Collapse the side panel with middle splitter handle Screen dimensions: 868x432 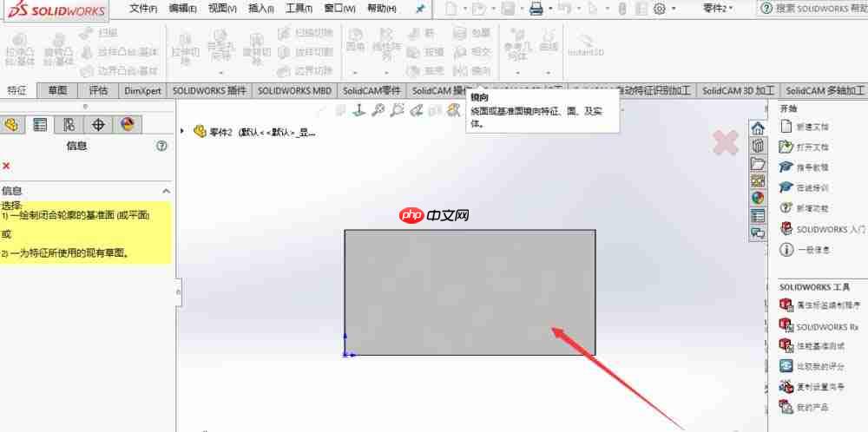click(178, 291)
